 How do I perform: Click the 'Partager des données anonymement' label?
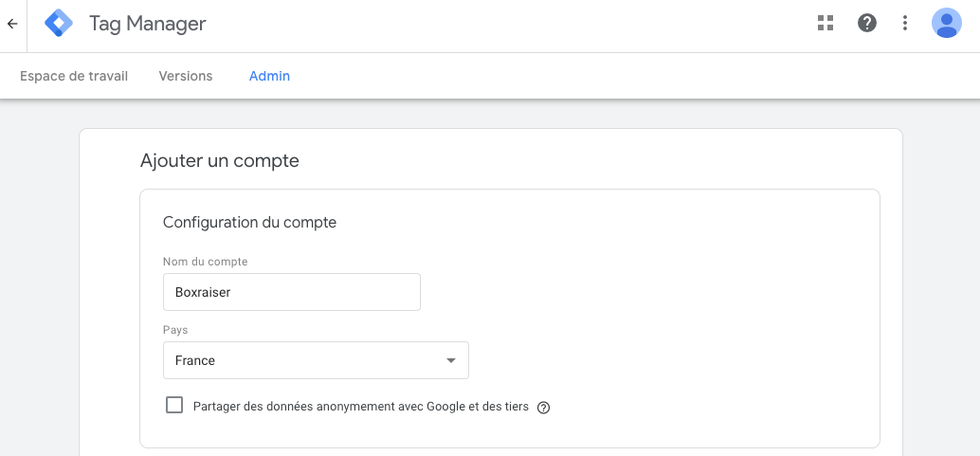click(360, 407)
